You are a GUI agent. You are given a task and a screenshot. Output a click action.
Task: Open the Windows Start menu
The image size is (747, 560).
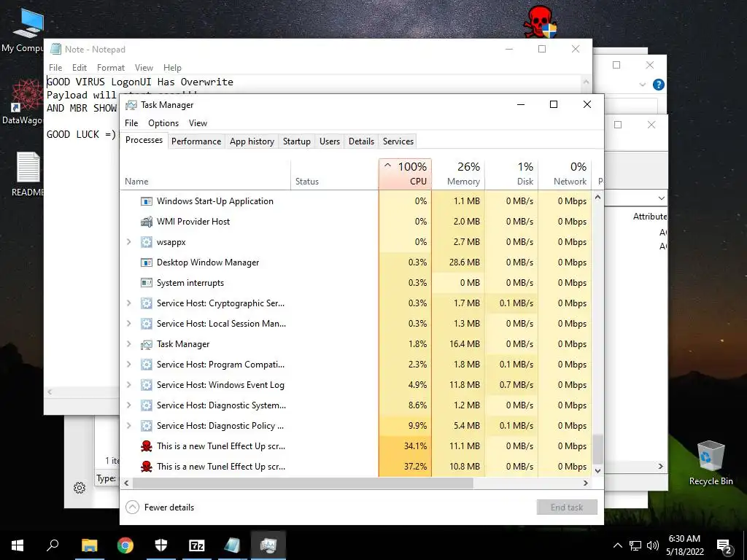click(x=18, y=545)
